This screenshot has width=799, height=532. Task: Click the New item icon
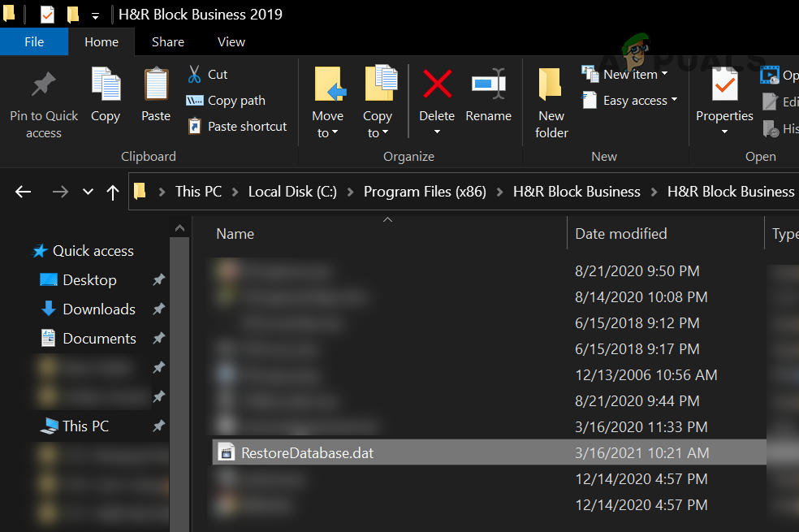[x=590, y=74]
